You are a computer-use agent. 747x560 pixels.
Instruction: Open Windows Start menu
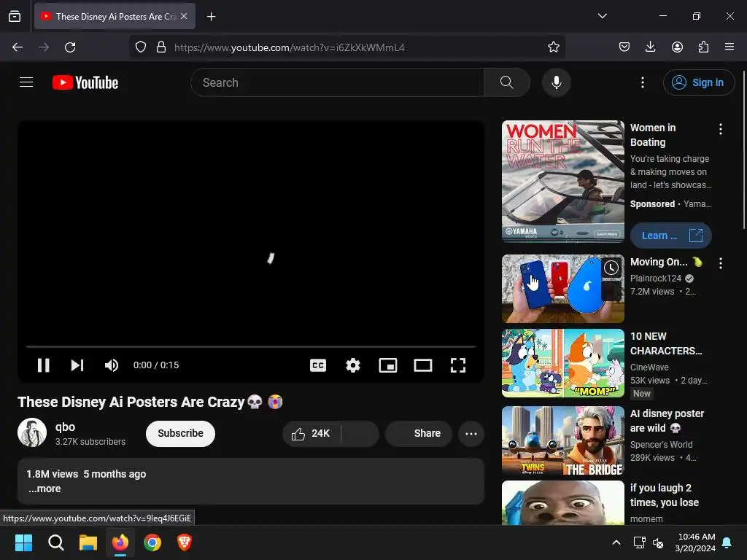[x=23, y=542]
